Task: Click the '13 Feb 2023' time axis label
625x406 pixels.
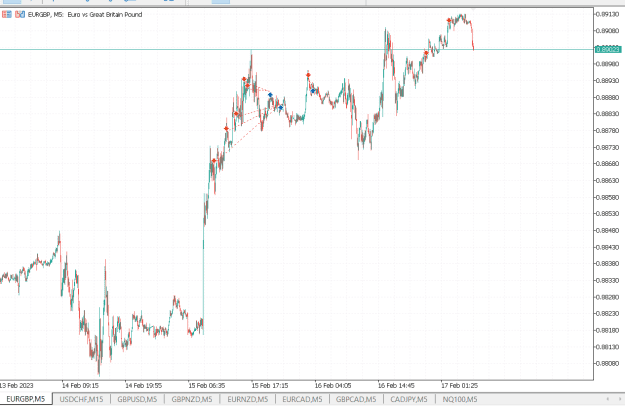Action: 17,386
